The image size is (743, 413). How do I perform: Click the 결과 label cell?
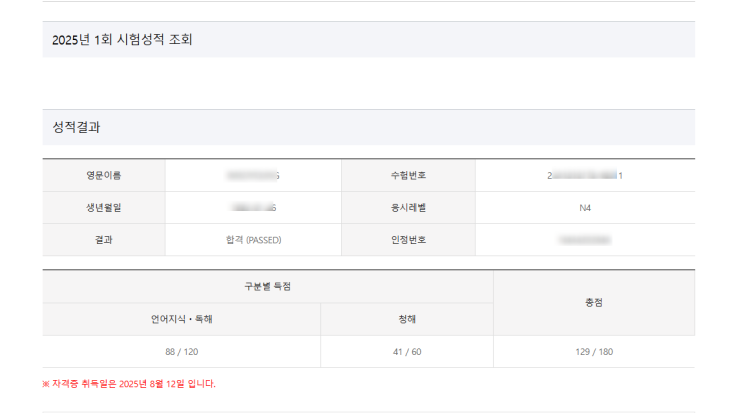pos(103,240)
